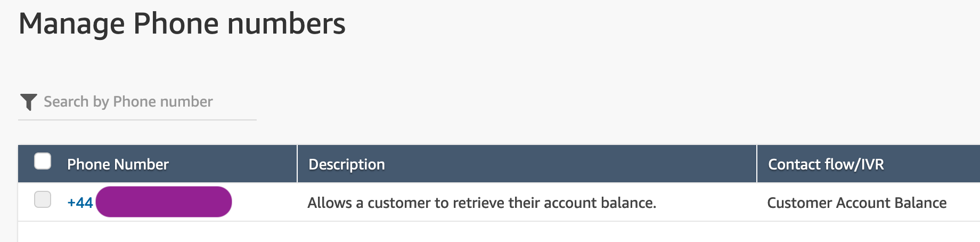
Task: Click the purple redacted number mask
Action: point(164,202)
